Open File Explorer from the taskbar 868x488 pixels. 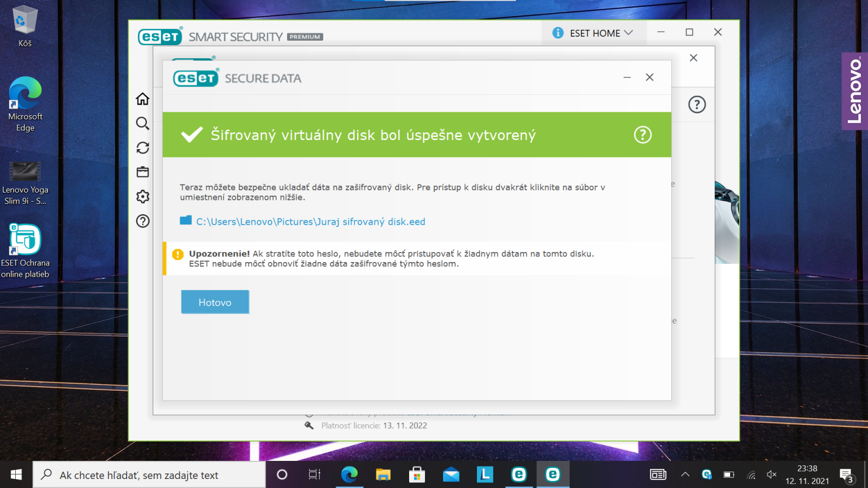click(x=383, y=474)
